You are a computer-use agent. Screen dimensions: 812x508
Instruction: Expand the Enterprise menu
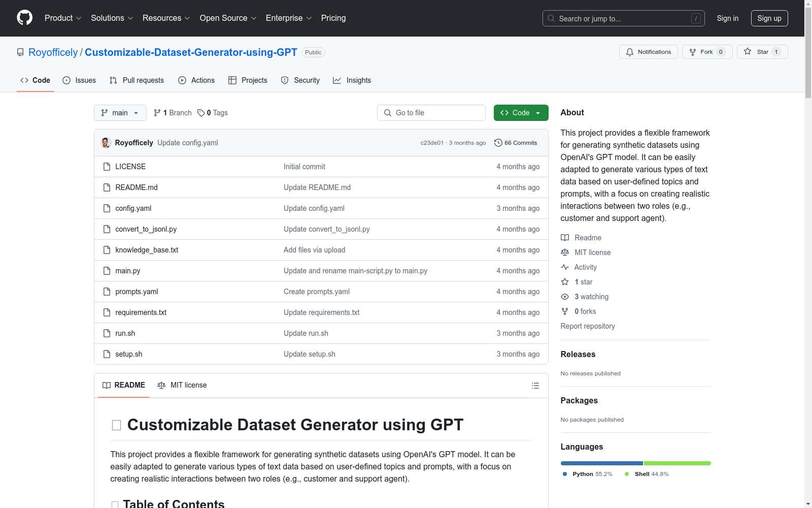[289, 18]
